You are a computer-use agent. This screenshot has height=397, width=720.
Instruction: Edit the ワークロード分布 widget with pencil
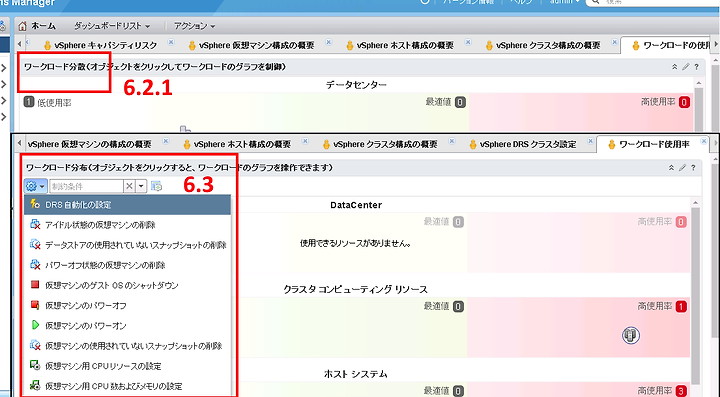[x=682, y=168]
